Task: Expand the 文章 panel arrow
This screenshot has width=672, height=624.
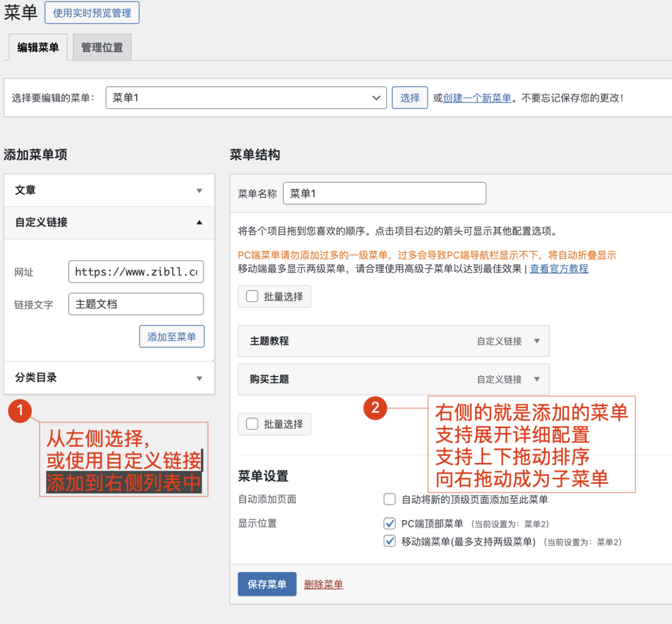Action: (x=199, y=191)
